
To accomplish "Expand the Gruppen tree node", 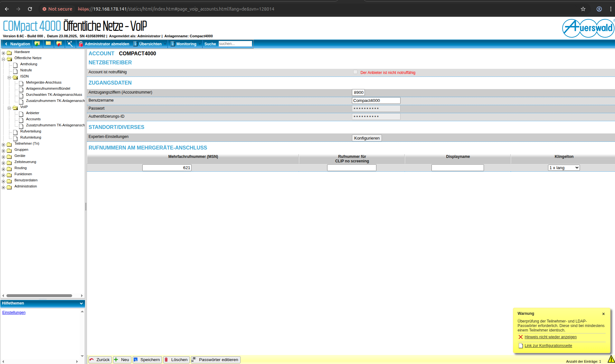I will (4, 151).
